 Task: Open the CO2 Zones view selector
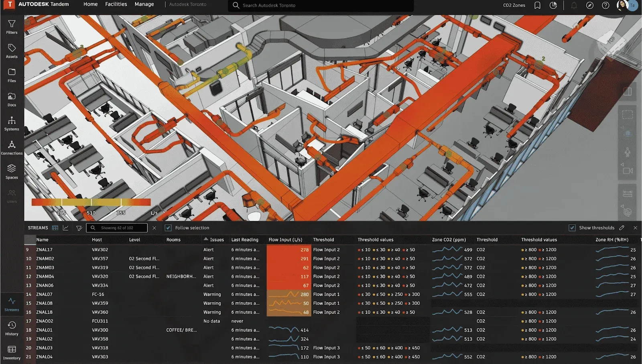pos(514,5)
